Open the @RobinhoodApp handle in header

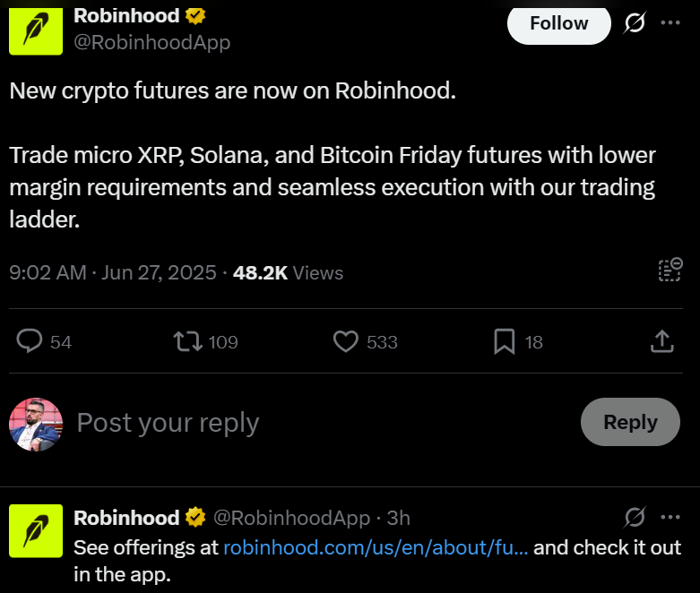(x=151, y=42)
